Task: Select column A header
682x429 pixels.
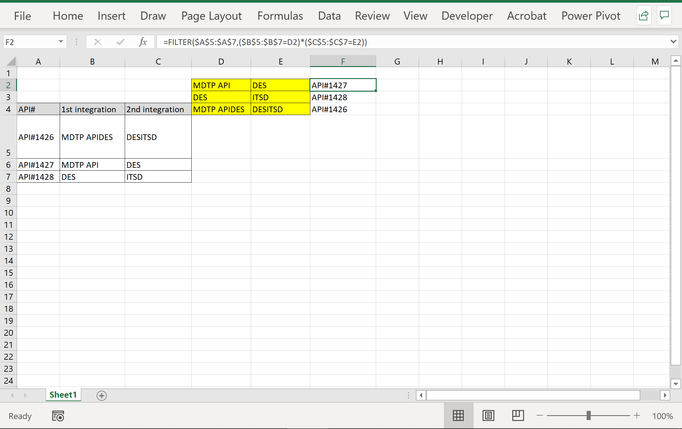Action: coord(38,61)
